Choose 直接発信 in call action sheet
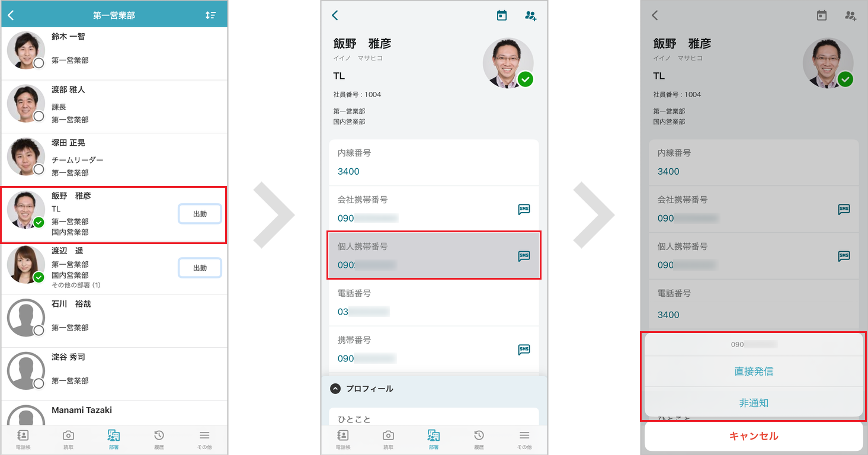868x455 pixels. coord(754,371)
